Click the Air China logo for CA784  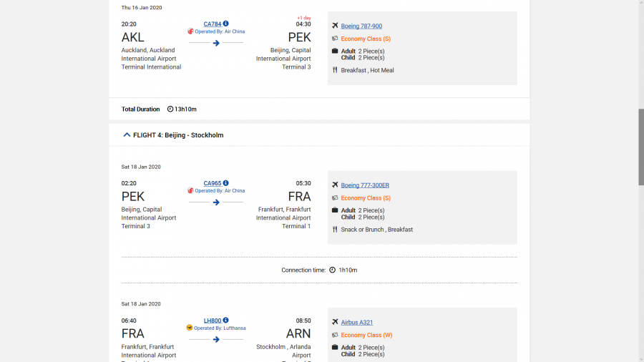coord(191,31)
